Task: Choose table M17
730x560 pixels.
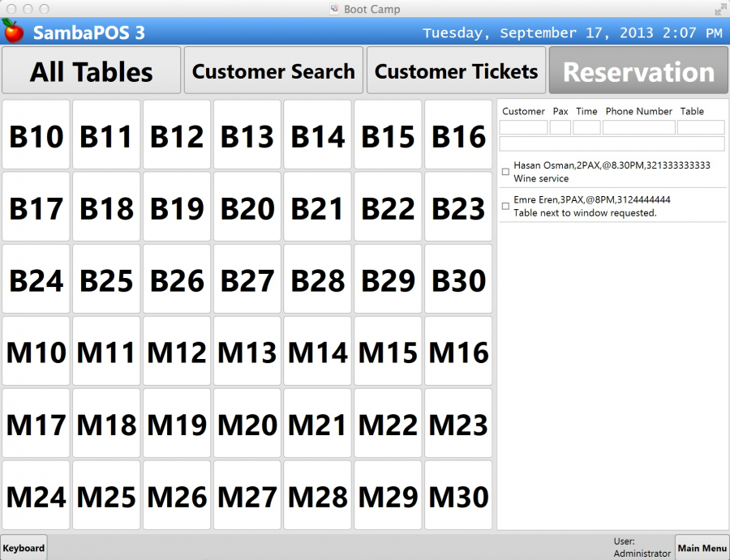Action: (x=36, y=424)
